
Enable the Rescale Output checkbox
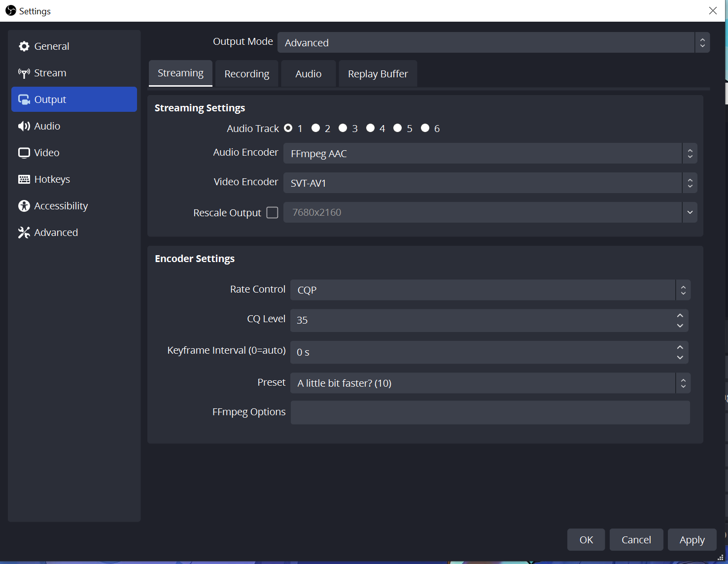272,212
